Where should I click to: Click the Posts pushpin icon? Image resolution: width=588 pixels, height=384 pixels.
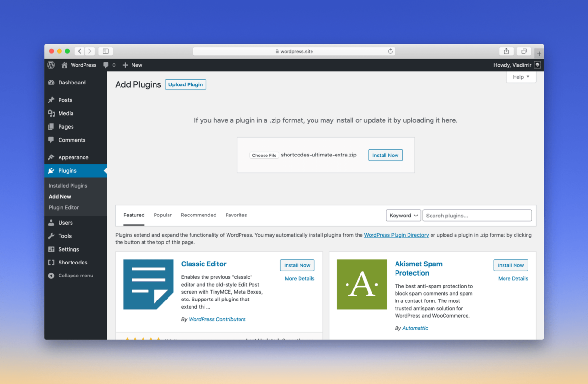[x=51, y=100]
